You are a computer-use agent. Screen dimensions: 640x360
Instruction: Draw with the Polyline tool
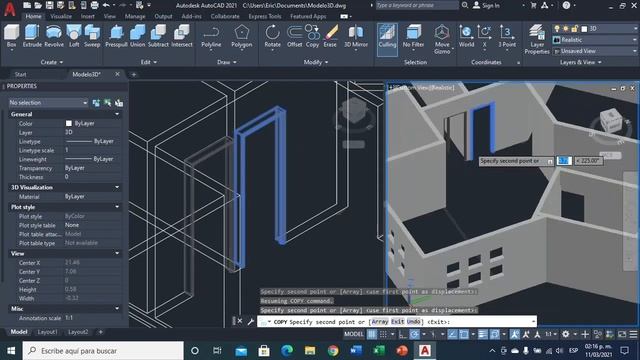pos(211,36)
